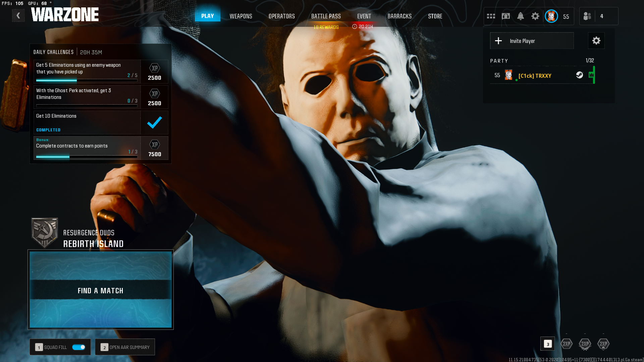Click the blue completed checkmark icon

(155, 123)
